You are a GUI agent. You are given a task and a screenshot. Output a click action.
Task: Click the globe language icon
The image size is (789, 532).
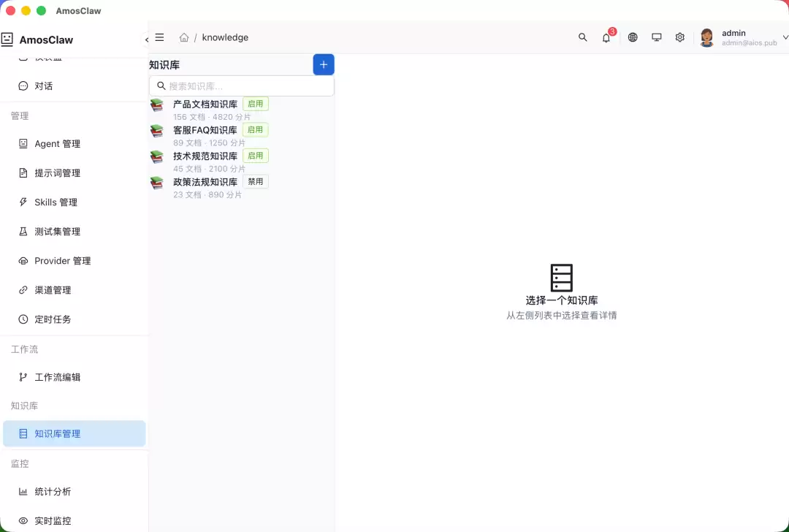click(x=633, y=37)
